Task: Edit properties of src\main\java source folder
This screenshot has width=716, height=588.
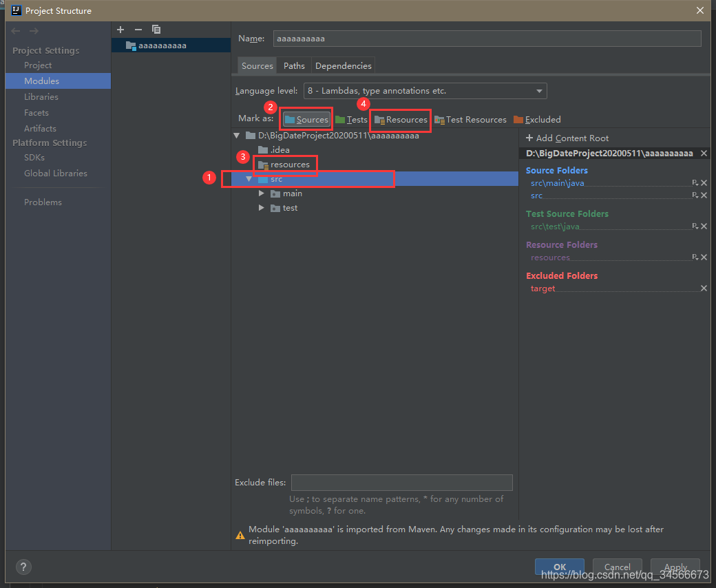Action: [695, 182]
